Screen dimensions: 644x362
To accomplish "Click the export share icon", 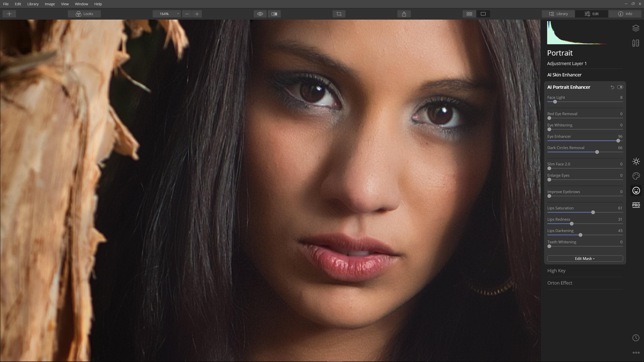I will tap(404, 14).
